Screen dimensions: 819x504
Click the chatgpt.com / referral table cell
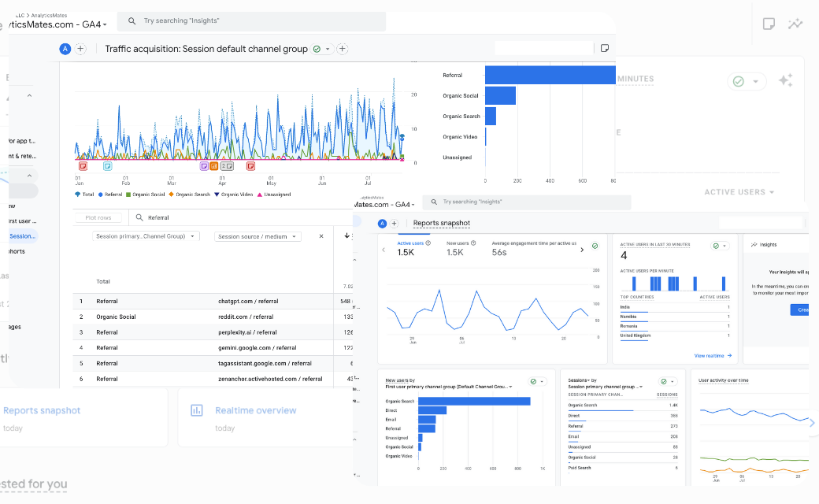pos(248,302)
